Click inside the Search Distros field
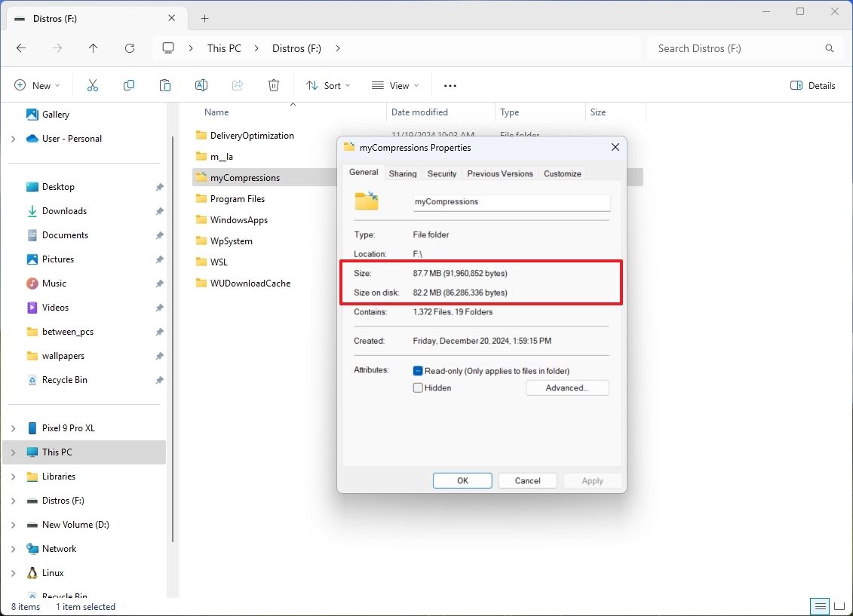The image size is (853, 616). coord(743,48)
